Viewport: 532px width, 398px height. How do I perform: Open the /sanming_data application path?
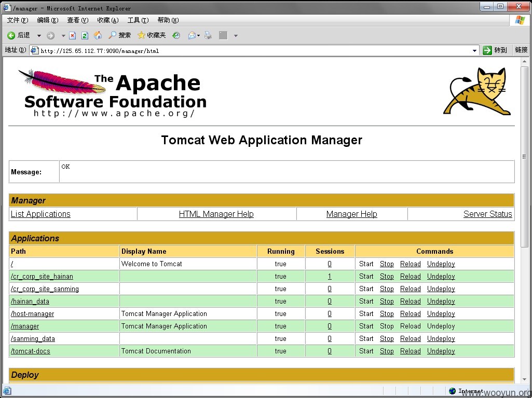tap(33, 339)
